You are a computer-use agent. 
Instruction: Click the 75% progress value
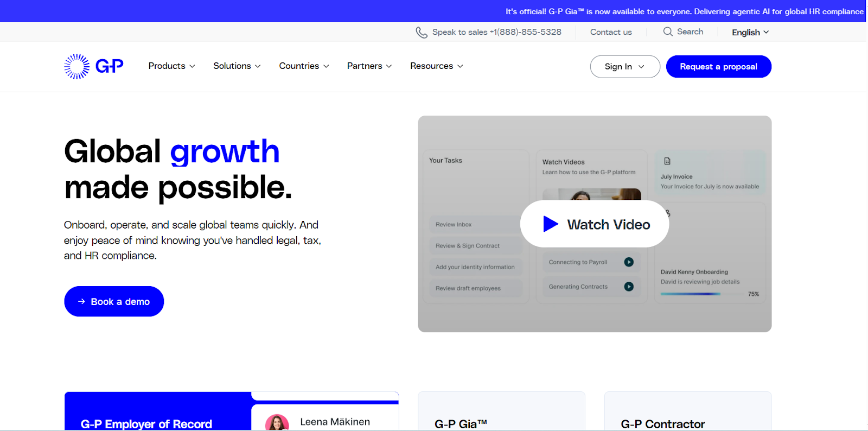point(754,294)
